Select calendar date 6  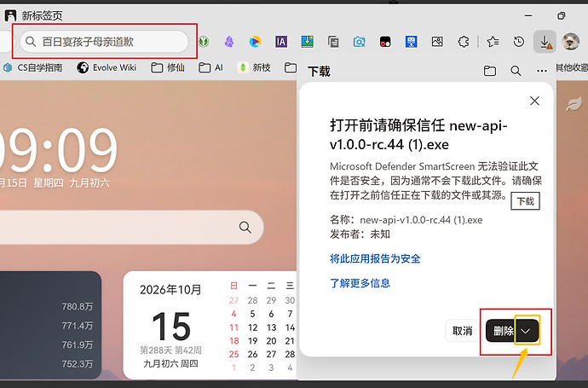(x=271, y=314)
